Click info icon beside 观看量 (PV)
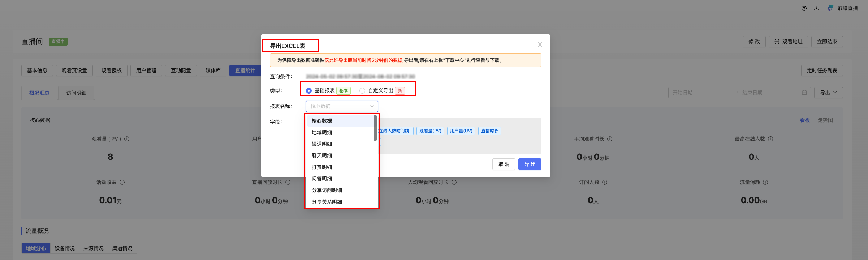This screenshot has height=260, width=868. tap(127, 139)
